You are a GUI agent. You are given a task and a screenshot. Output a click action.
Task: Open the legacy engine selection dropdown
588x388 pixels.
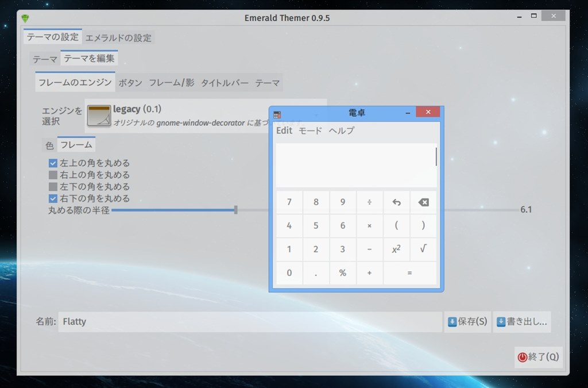(x=206, y=116)
